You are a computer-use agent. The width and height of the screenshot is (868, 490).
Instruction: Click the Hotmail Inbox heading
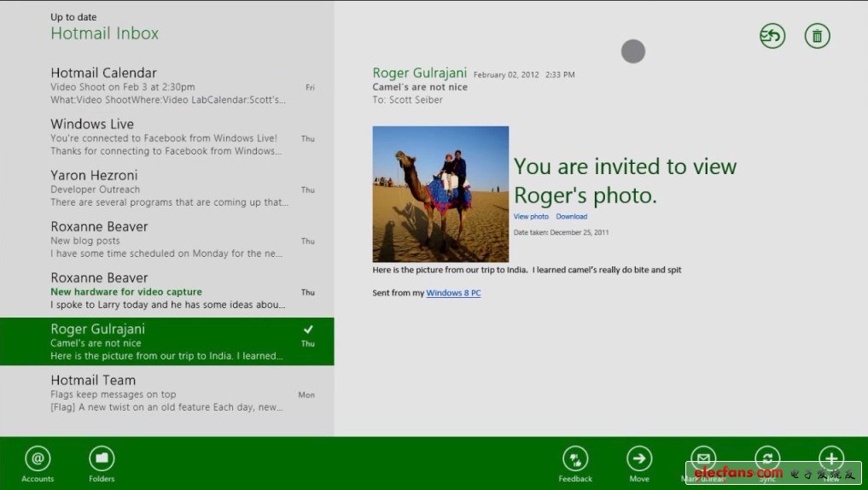click(105, 33)
